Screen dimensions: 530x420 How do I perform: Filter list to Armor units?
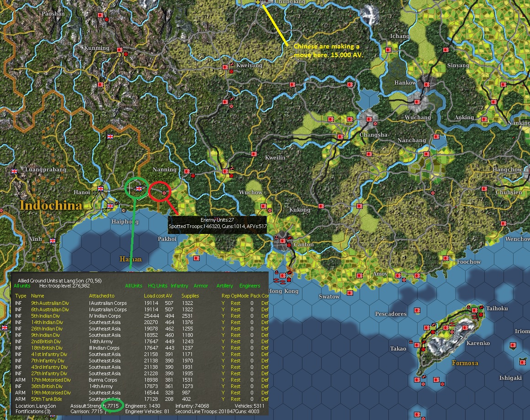[201, 286]
